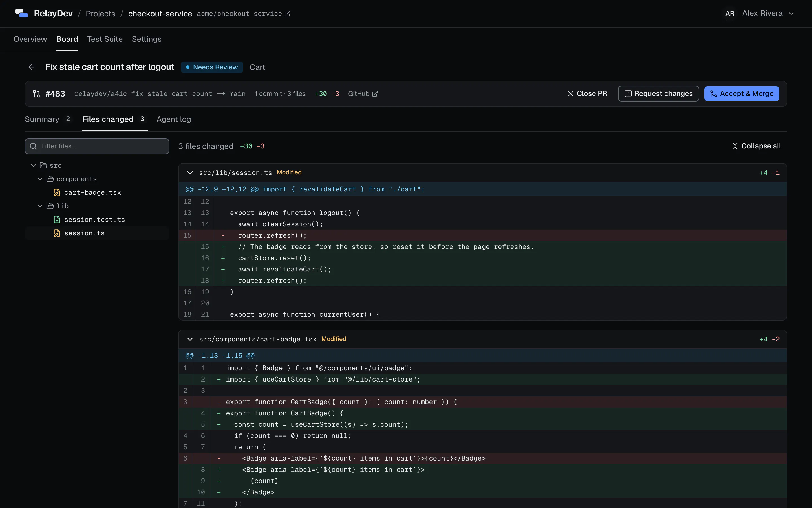This screenshot has width=812, height=508.
Task: Collapse the components folder chevron
Action: 40,179
